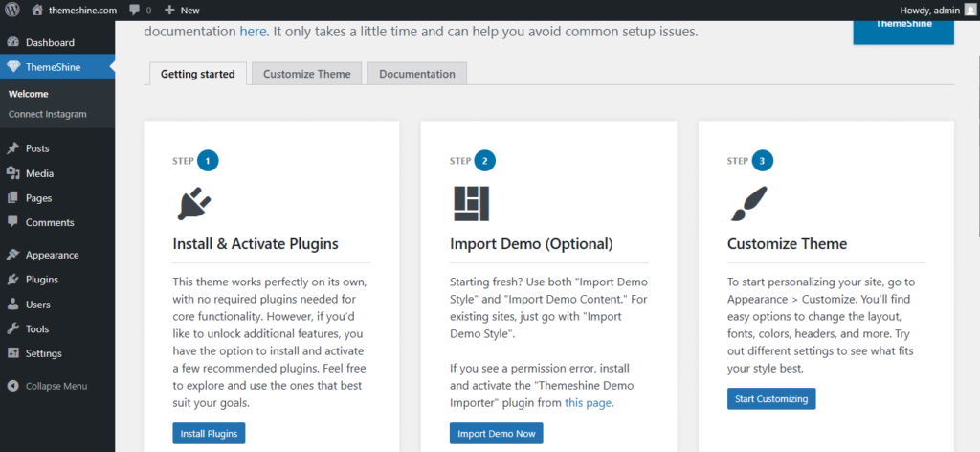The height and width of the screenshot is (452, 980).
Task: Click the Posts pushpin icon
Action: click(x=13, y=148)
